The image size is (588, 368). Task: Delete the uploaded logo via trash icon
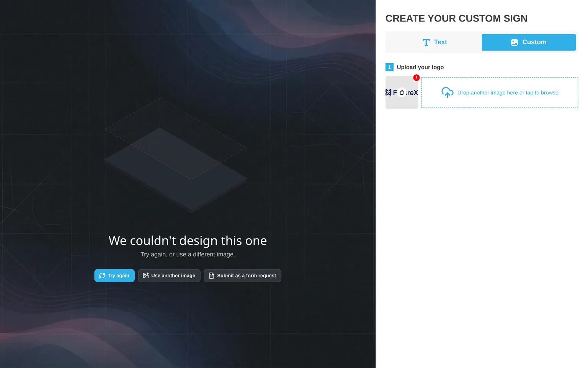click(x=402, y=92)
